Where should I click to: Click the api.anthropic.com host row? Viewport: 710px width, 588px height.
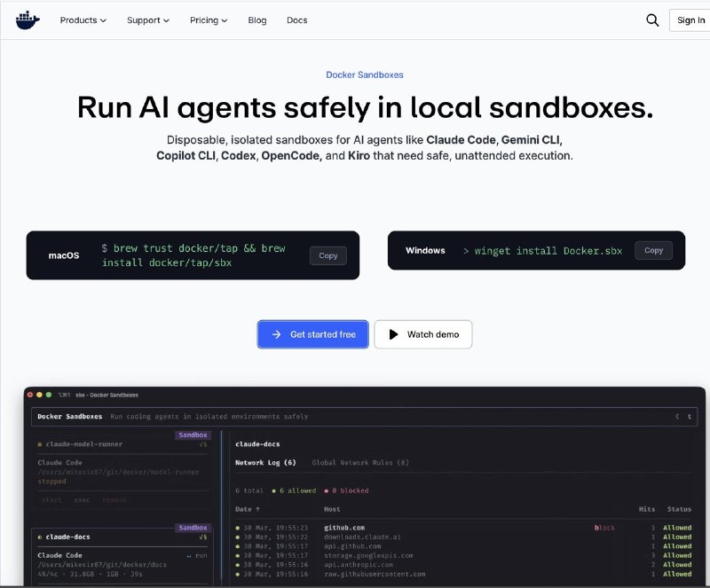[463, 565]
